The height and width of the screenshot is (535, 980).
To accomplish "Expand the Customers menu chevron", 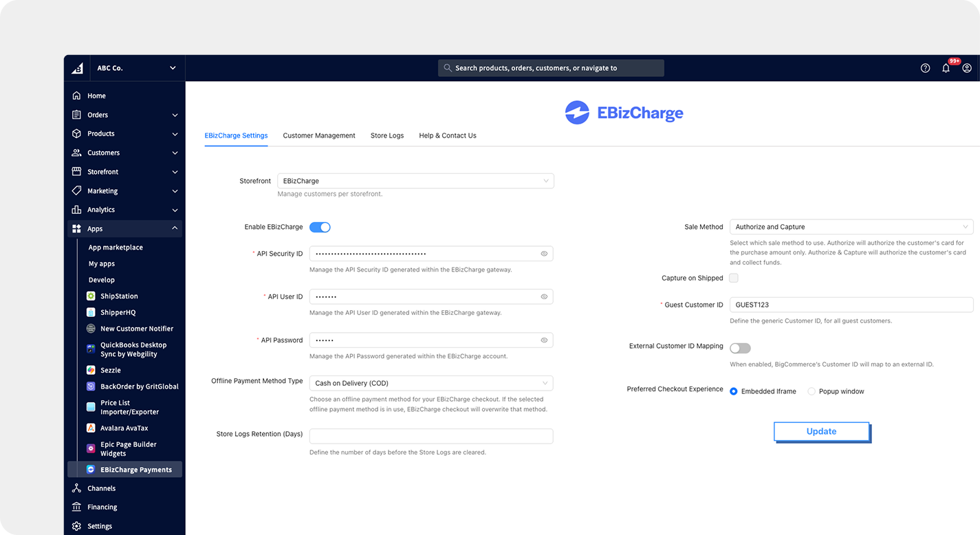I will point(175,153).
